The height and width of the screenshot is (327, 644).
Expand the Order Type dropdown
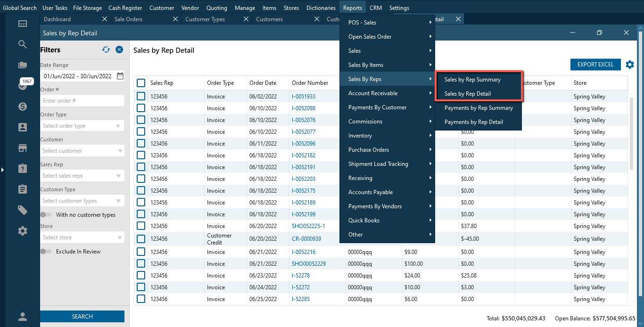pos(118,126)
